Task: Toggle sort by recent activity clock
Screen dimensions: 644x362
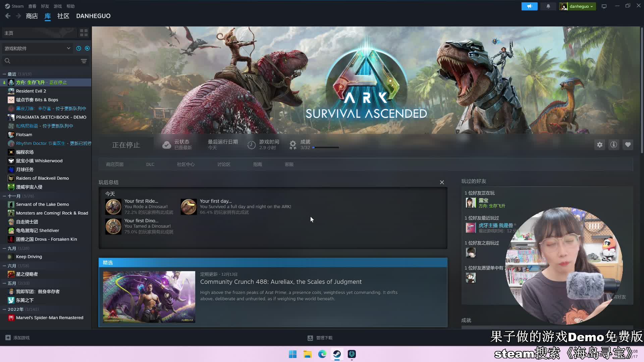Action: click(79, 48)
